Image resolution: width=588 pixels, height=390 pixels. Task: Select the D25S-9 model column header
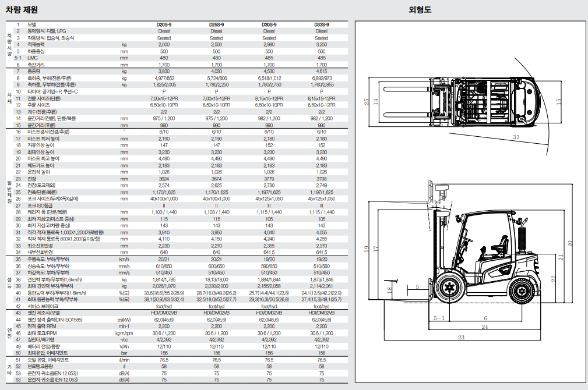pos(216,24)
